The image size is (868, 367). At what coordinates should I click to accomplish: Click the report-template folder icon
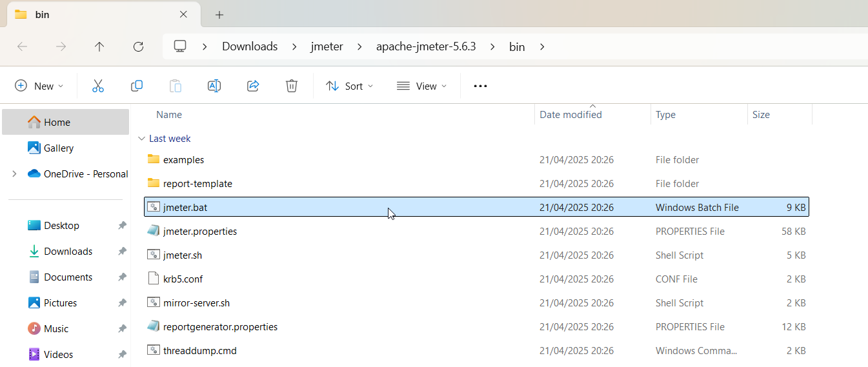coord(153,183)
